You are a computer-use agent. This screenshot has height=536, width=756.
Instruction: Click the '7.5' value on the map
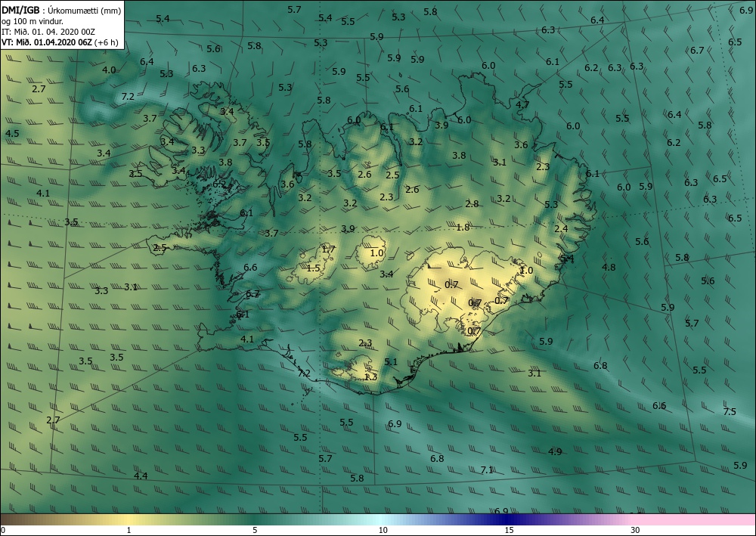tap(730, 411)
